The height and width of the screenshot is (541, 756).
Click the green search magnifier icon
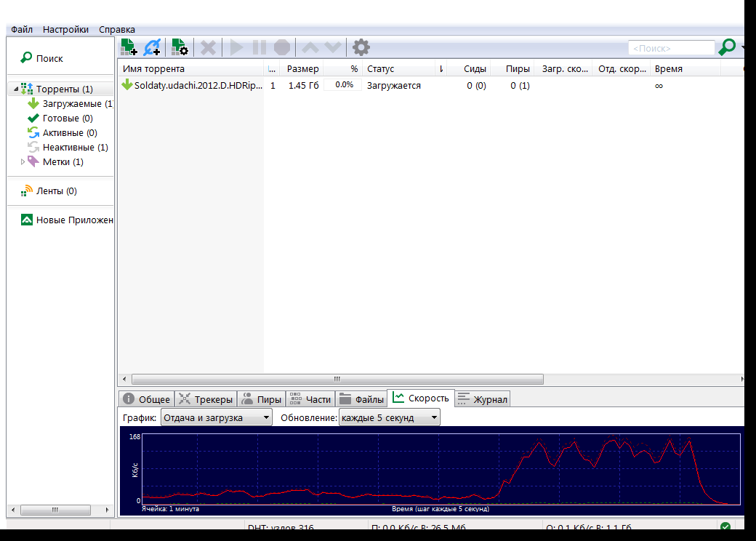tap(726, 48)
